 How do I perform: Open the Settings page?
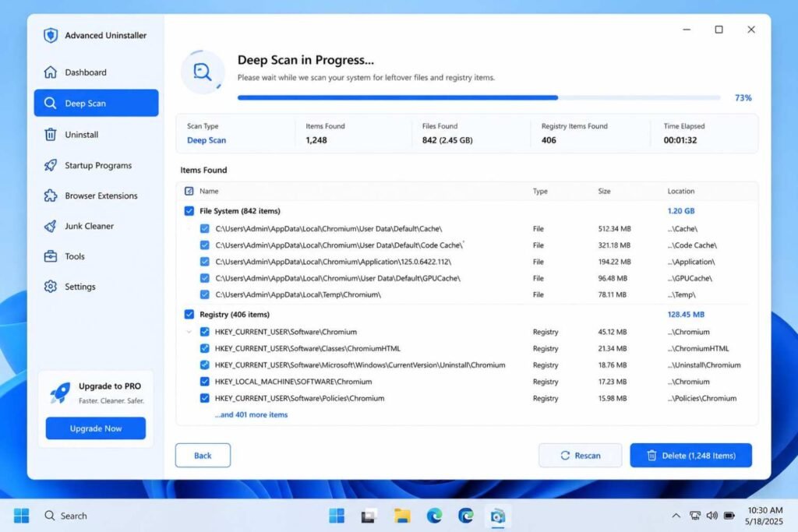pyautogui.click(x=96, y=287)
